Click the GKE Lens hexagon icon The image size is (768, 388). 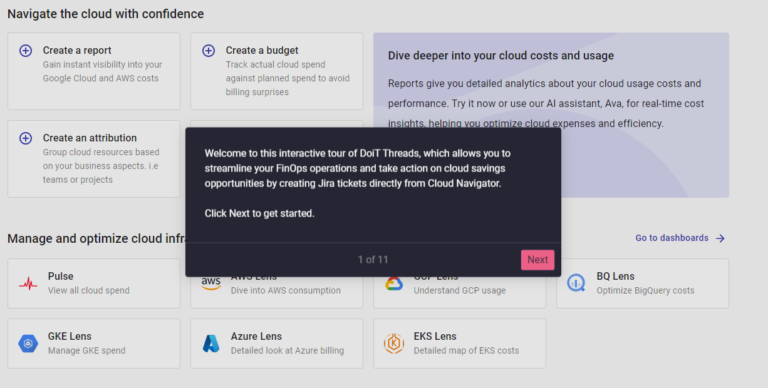[x=28, y=343]
